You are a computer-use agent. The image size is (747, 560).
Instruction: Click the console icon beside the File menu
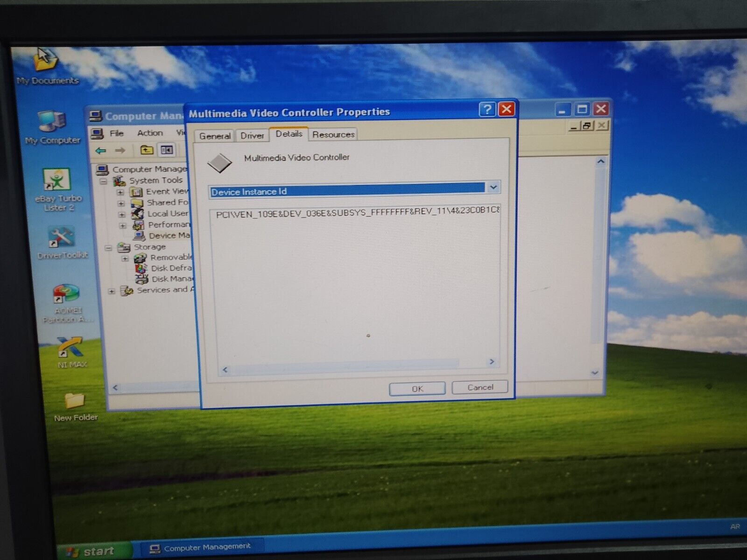[x=97, y=134]
